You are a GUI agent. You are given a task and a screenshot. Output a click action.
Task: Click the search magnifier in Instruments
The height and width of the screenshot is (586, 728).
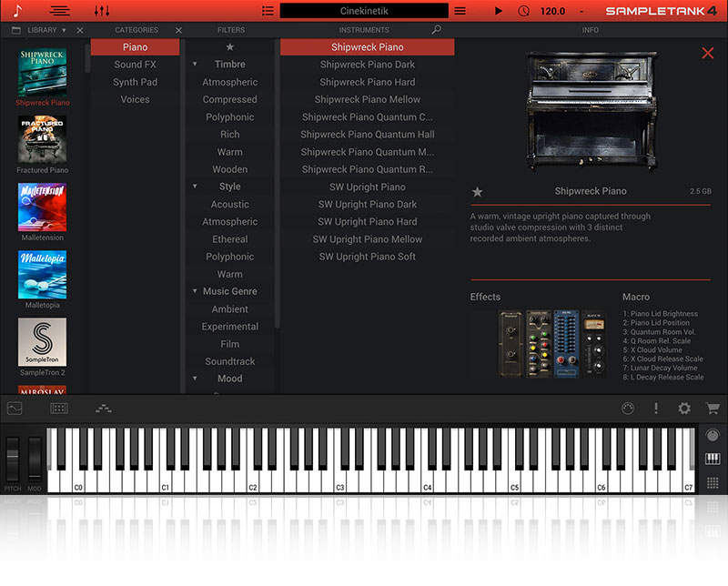(x=437, y=30)
